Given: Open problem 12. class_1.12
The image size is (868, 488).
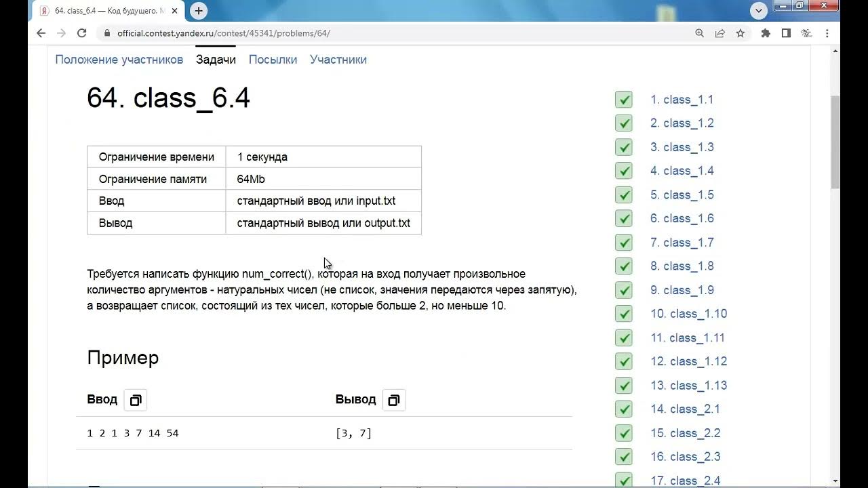Looking at the screenshot, I should 688,361.
